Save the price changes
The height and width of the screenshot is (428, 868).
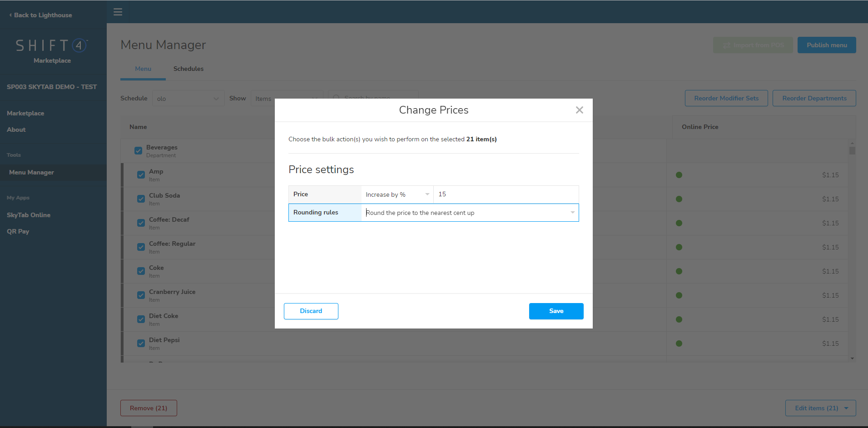[x=556, y=311]
